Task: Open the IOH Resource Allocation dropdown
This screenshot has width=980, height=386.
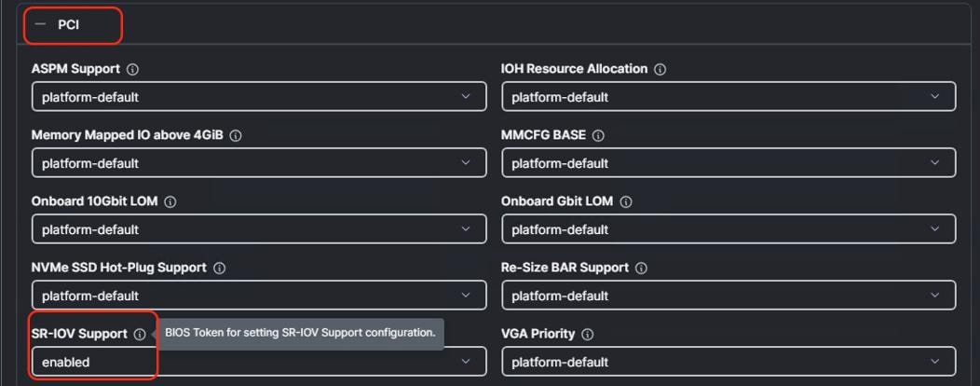Action: [728, 97]
